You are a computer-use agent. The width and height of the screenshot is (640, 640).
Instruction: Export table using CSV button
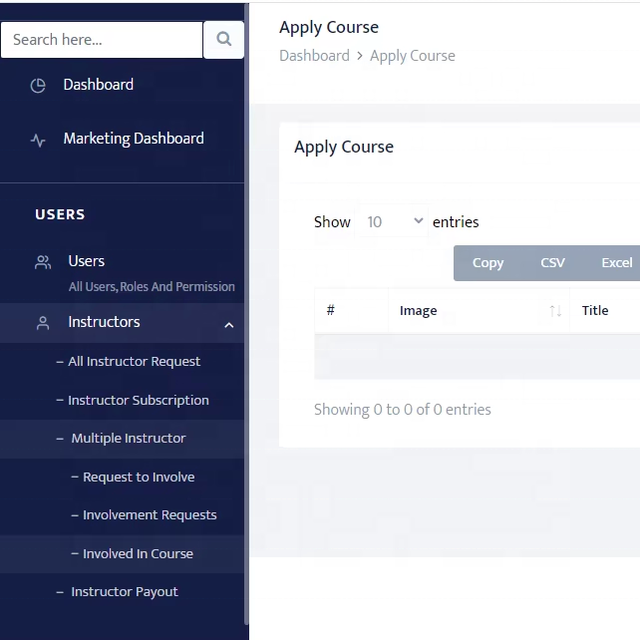click(552, 263)
